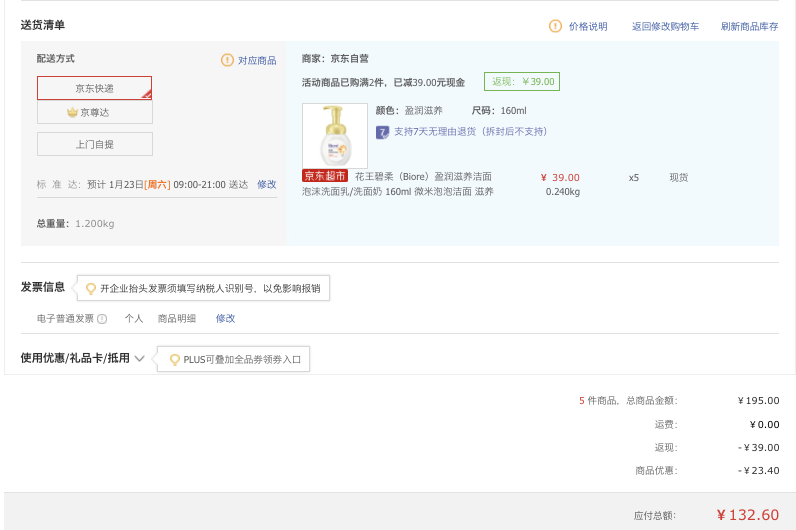Go back via 返回修改购物车 link

point(665,26)
